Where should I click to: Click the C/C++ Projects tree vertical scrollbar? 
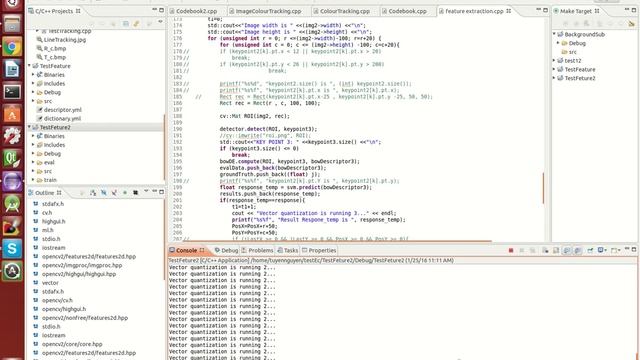164,147
